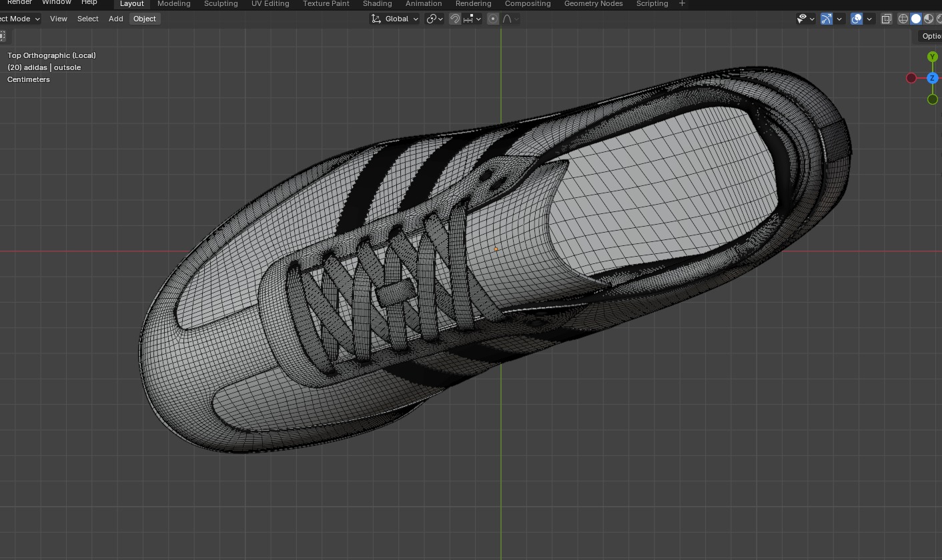Switch to the Layout workspace tab
This screenshot has width=942, height=560.
[x=131, y=4]
